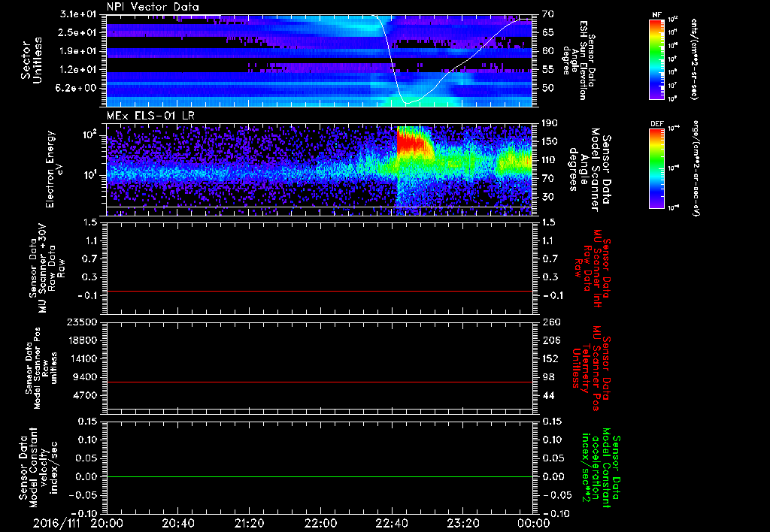The height and width of the screenshot is (532, 770).
Task: Select the 'NPI Vector Data' panel title
Action: tap(153, 7)
